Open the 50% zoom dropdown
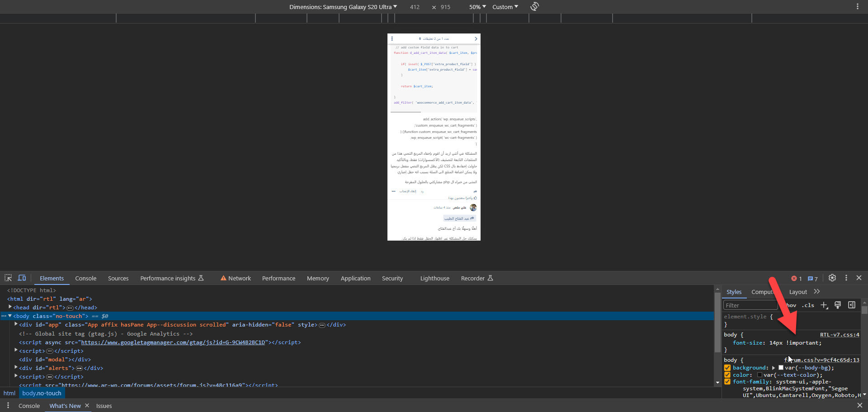This screenshot has width=868, height=412. point(477,7)
